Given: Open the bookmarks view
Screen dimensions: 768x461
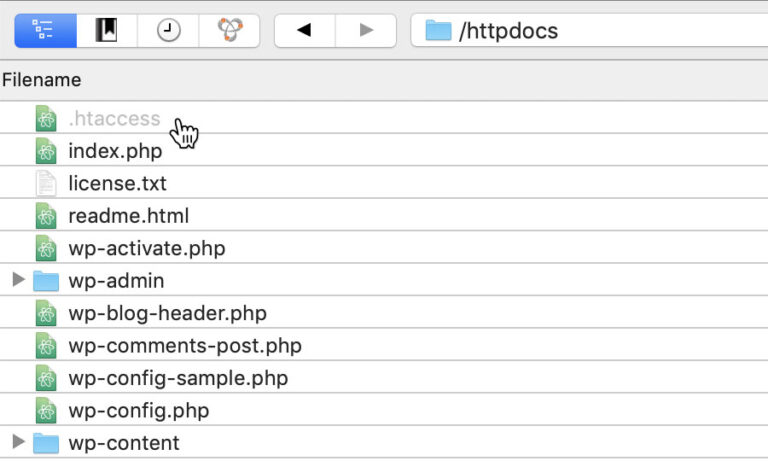Looking at the screenshot, I should pos(107,30).
